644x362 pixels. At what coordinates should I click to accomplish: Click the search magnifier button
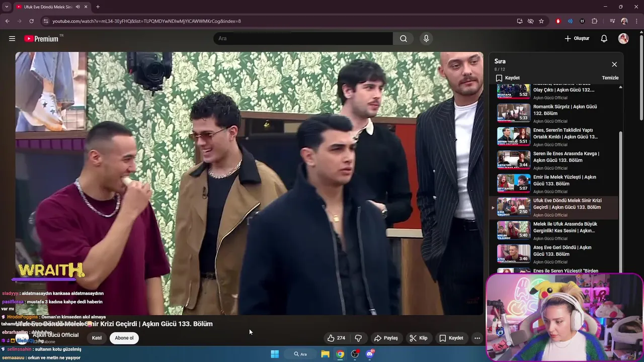[404, 39]
